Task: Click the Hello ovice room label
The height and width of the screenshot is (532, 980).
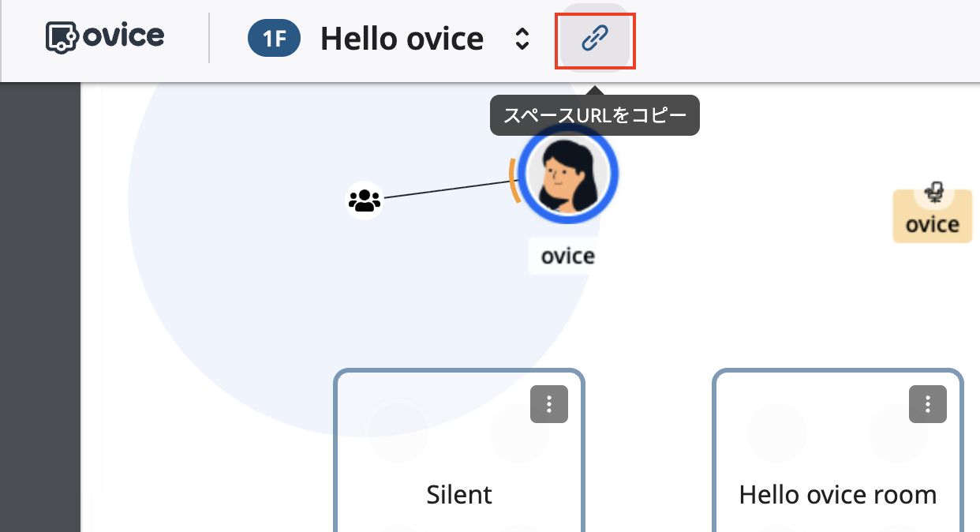Action: click(x=837, y=494)
